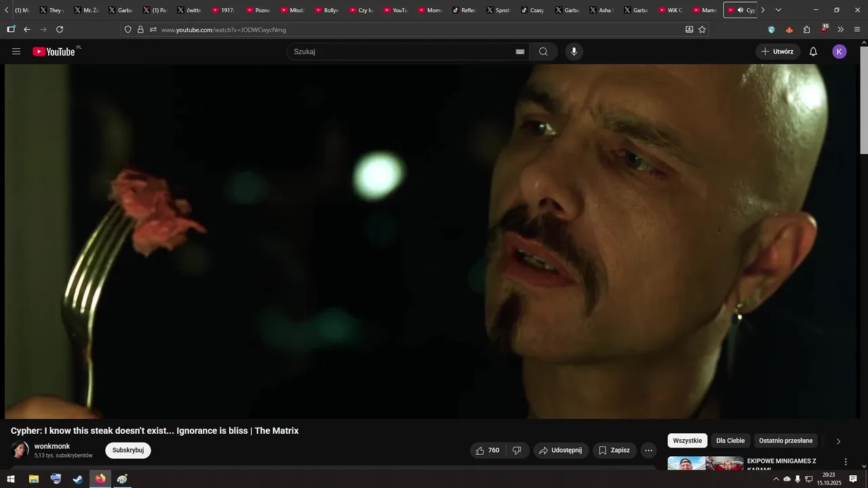
Task: Switch to the 'Mr. Za' X tab
Action: 85,10
